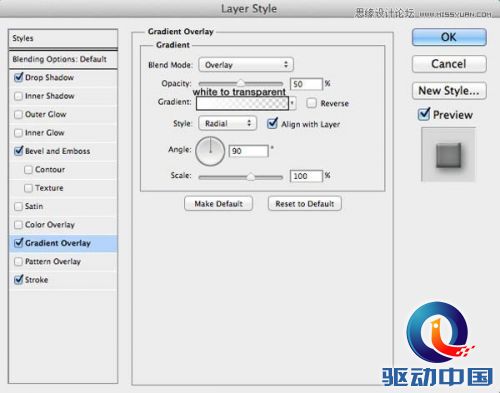Open the Style Radial dropdown
The height and width of the screenshot is (393, 500).
pyautogui.click(x=228, y=123)
